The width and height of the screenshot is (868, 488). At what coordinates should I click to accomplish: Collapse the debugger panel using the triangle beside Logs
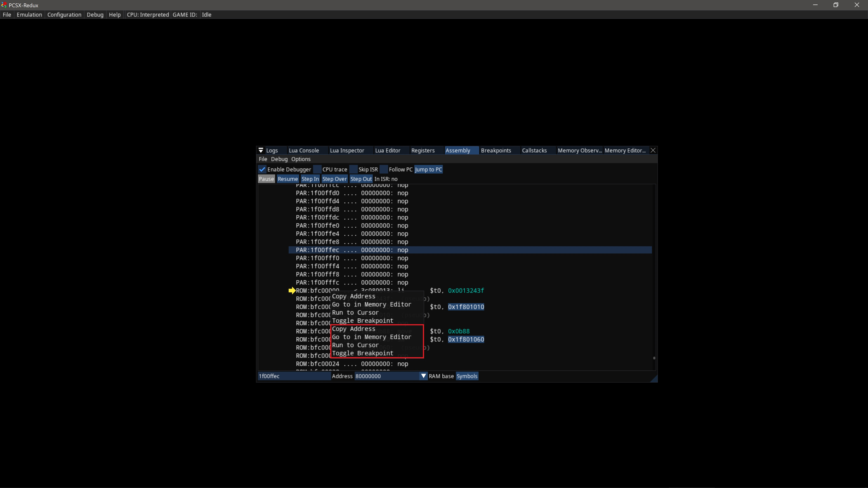tap(261, 150)
